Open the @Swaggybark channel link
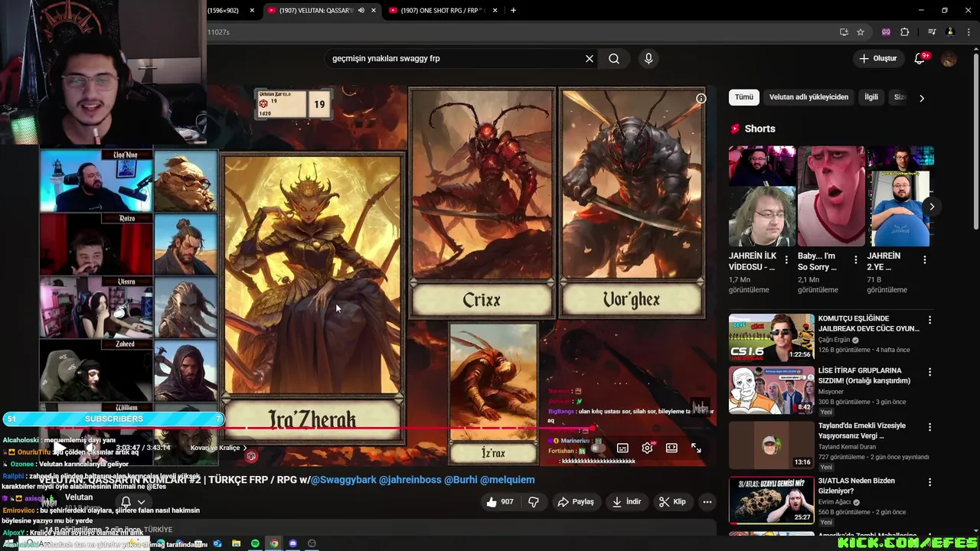The image size is (980, 551). click(x=343, y=480)
